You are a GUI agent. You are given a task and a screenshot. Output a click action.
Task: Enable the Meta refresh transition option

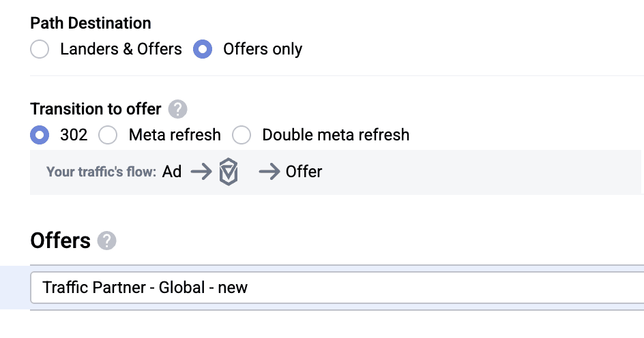[x=108, y=135]
